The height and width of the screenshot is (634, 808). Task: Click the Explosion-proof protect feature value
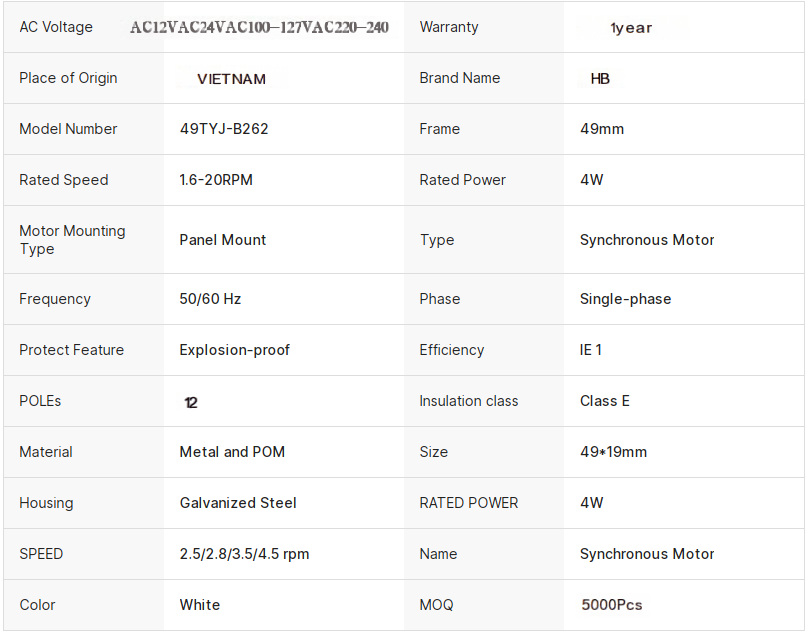pyautogui.click(x=235, y=350)
